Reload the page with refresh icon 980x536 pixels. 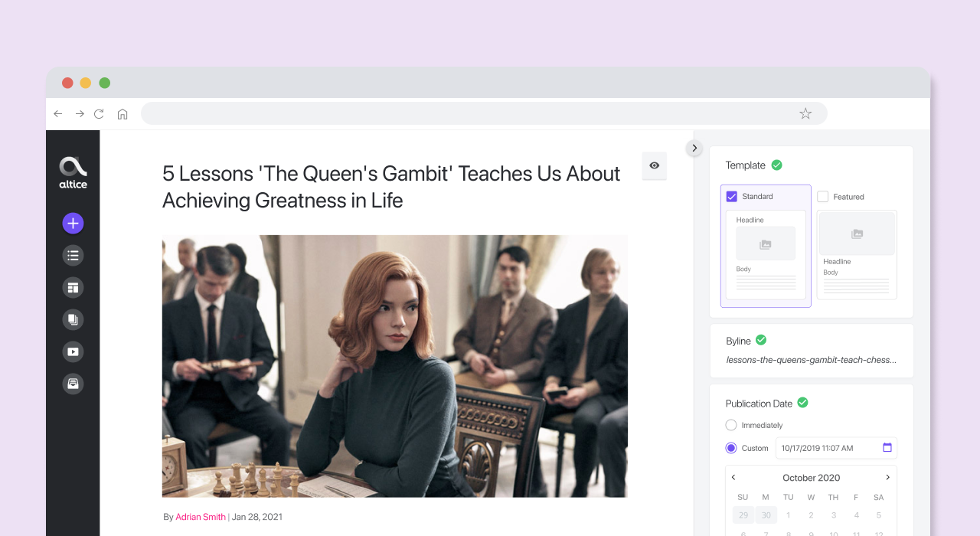pos(99,114)
